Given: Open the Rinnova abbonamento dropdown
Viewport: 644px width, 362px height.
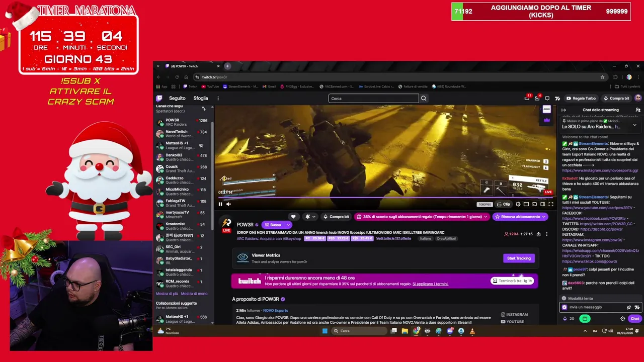Looking at the screenshot, I should (520, 217).
